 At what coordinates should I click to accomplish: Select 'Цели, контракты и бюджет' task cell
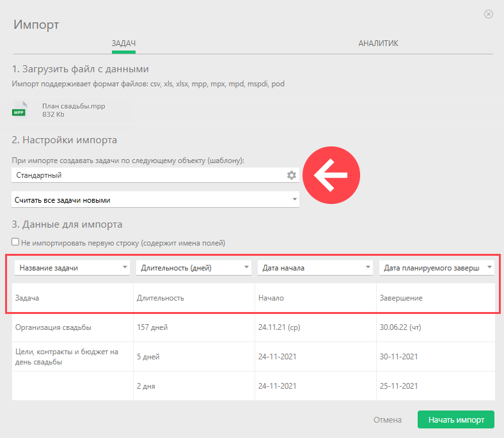click(x=73, y=357)
